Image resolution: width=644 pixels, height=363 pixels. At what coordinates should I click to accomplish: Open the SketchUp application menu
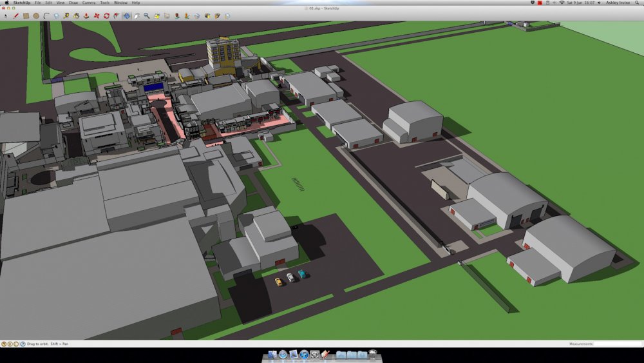(22, 3)
